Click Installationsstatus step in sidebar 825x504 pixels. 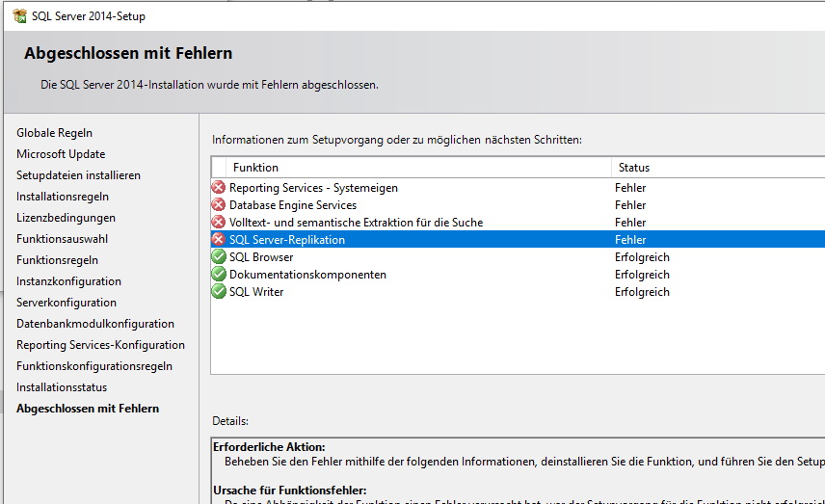(x=62, y=387)
